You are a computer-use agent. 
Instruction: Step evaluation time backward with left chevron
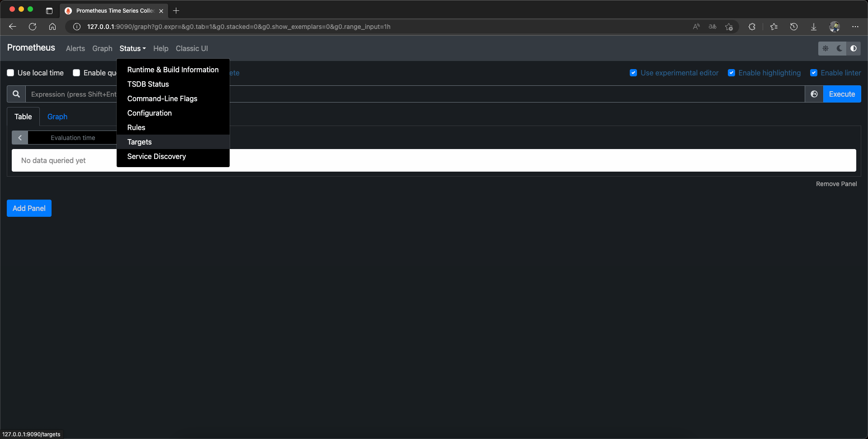pyautogui.click(x=20, y=138)
